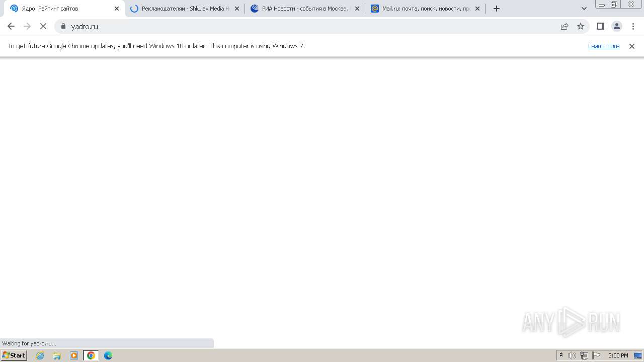Restore down the Chrome window
Viewport: 644px width, 362px height.
pyautogui.click(x=614, y=4)
